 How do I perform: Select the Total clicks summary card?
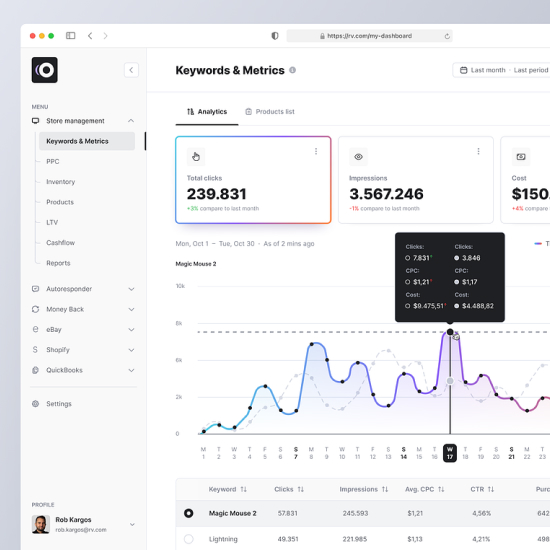pyautogui.click(x=253, y=180)
